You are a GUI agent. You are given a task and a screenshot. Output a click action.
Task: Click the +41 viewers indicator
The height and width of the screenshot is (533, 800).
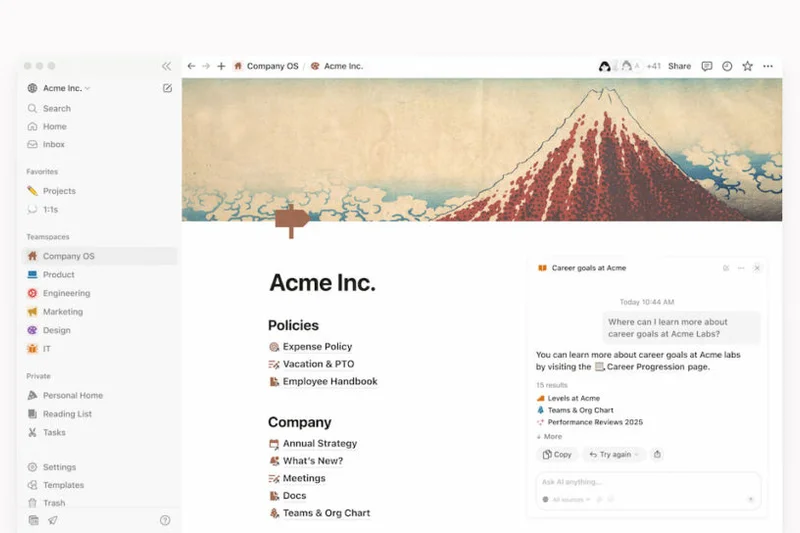[654, 66]
